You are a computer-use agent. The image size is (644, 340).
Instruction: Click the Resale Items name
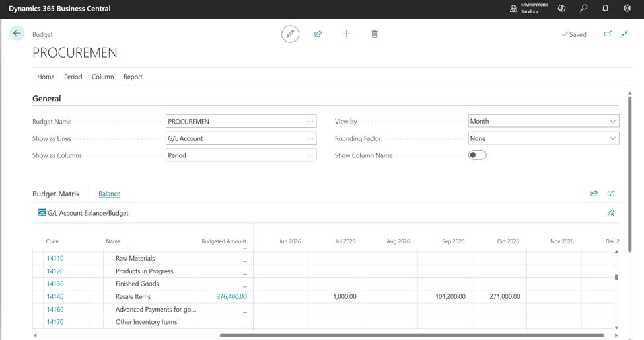[133, 296]
